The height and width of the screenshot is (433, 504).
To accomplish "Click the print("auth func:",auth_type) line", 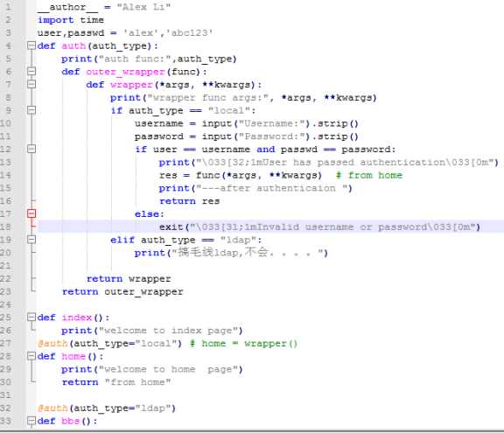I will point(149,59).
